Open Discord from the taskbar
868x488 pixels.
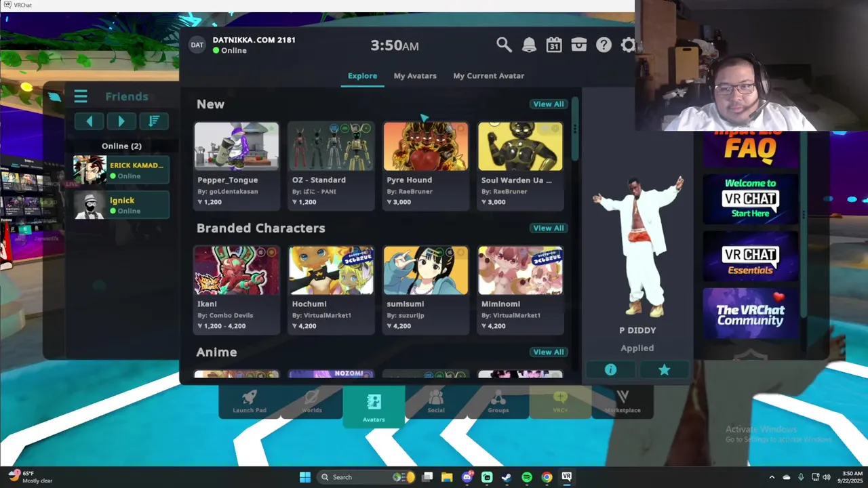click(x=467, y=477)
